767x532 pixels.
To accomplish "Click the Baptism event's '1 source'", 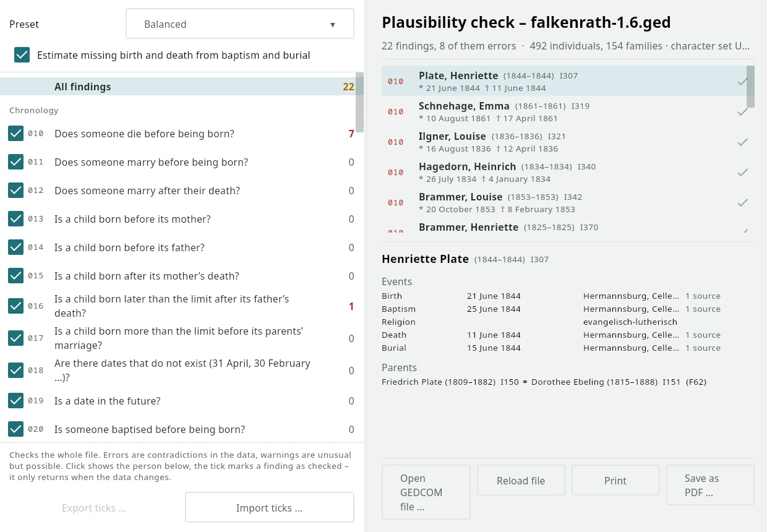I will click(703, 309).
